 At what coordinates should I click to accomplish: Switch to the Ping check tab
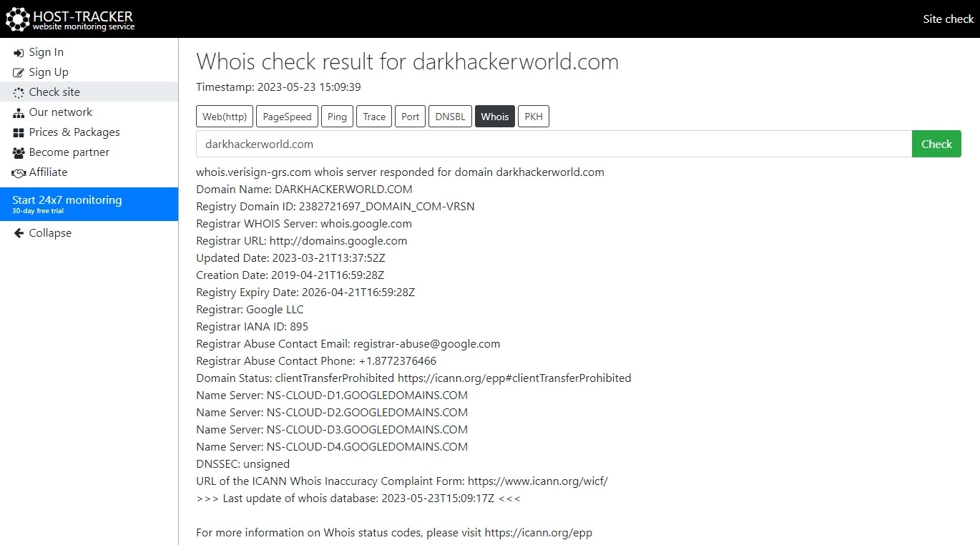337,117
